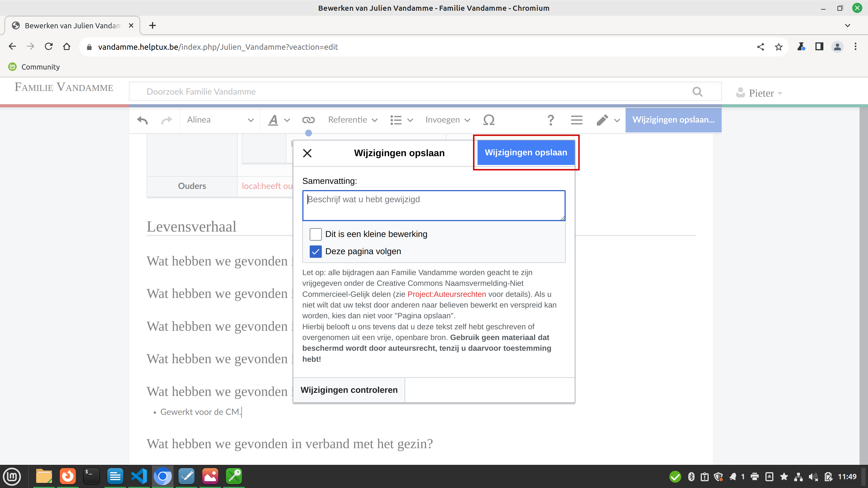Screen dimensions: 868x488
Task: Close the save dialog with X
Action: pyautogui.click(x=307, y=153)
